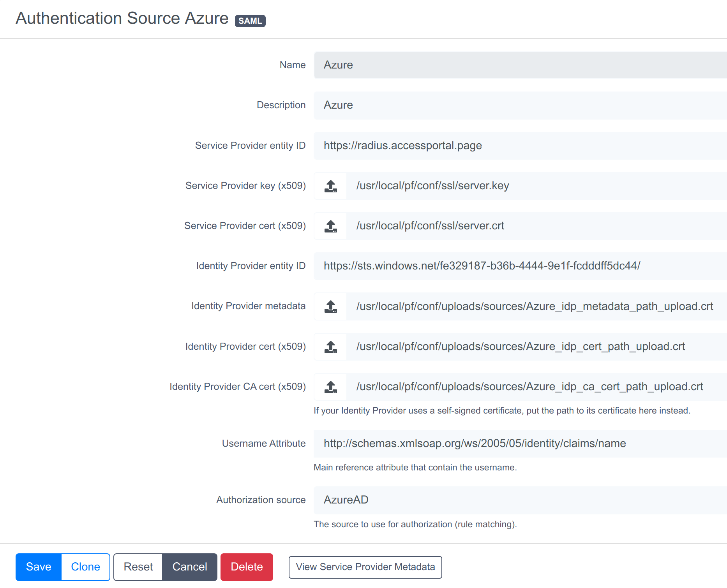Upload a Service Provider key file
Image resolution: width=727 pixels, height=588 pixels.
click(x=330, y=186)
